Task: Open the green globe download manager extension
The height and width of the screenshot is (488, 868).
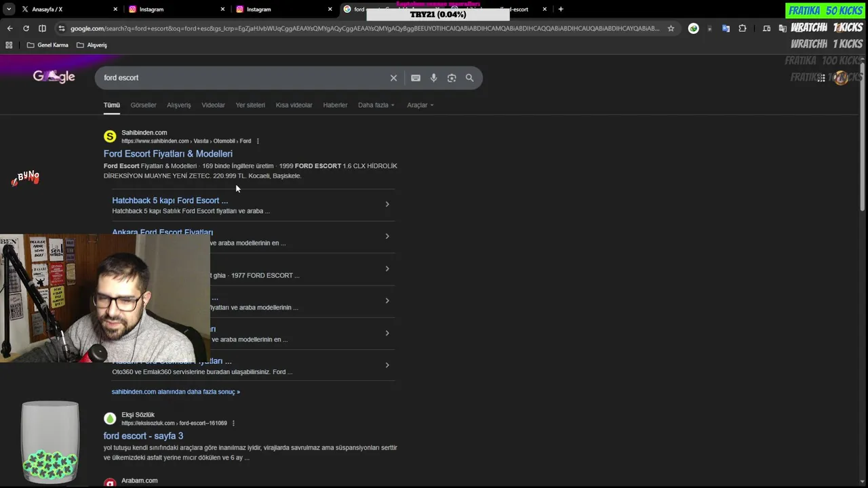Action: point(693,28)
